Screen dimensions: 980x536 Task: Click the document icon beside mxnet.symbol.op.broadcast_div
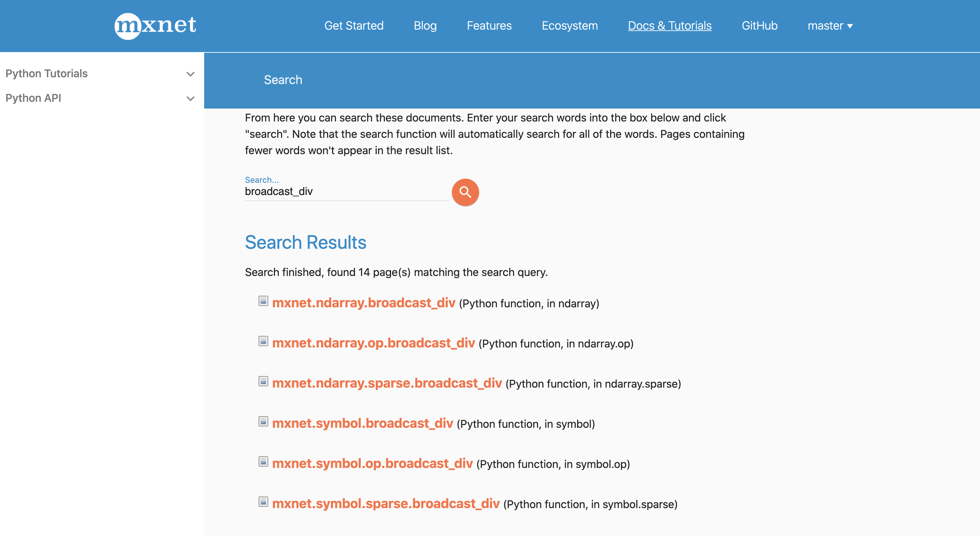point(264,462)
